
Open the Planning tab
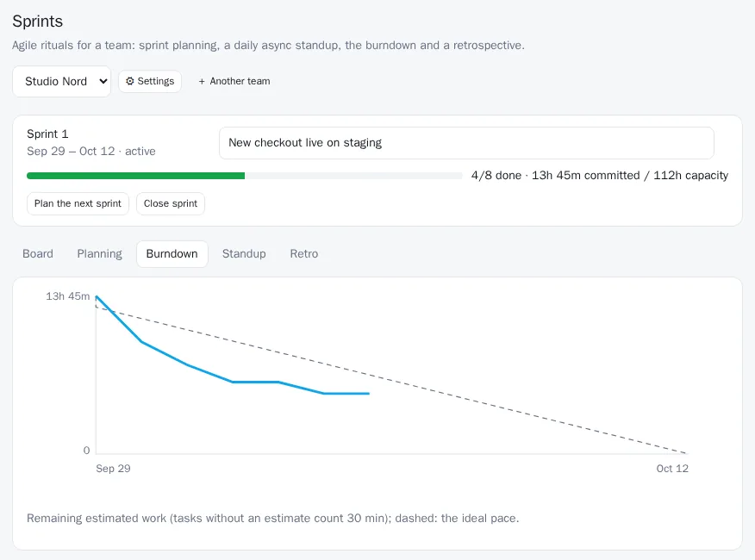coord(100,254)
